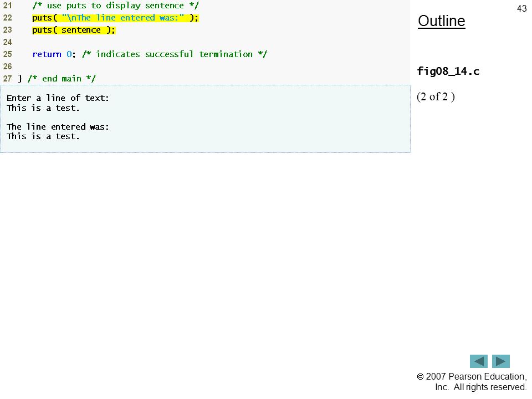
Task: Click line number 27
Action: click(x=7, y=79)
